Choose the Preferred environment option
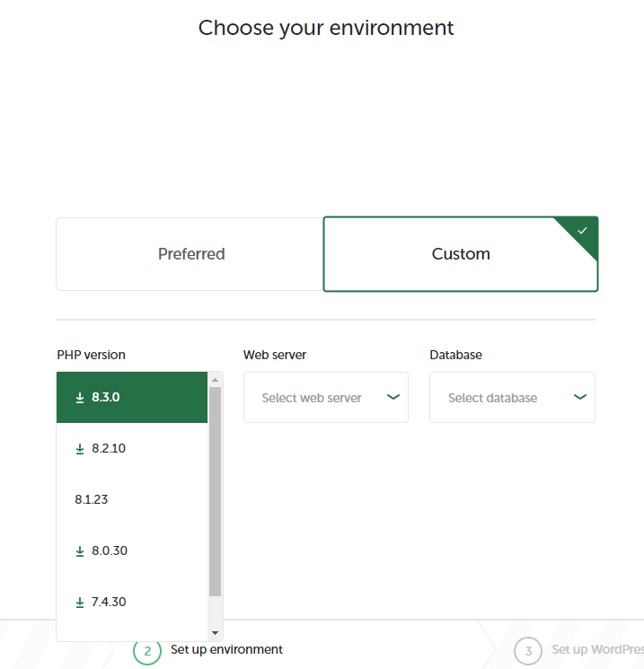 tap(190, 254)
